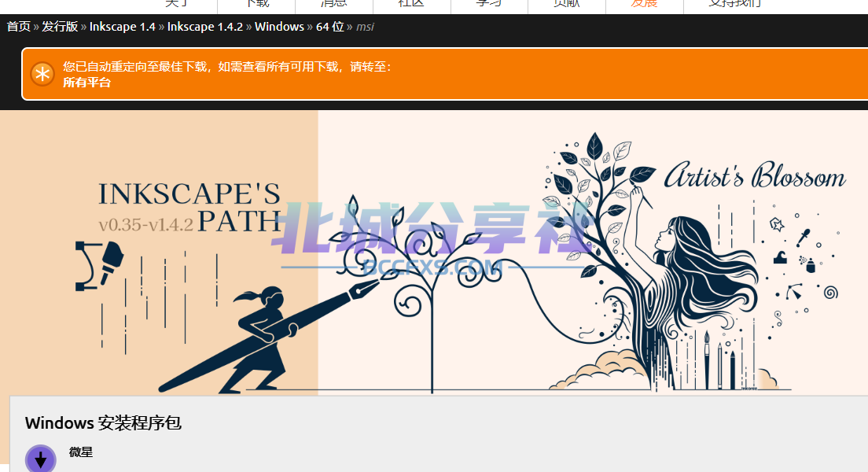
Task: Open the 发行版 breadcrumb link
Action: pos(60,27)
